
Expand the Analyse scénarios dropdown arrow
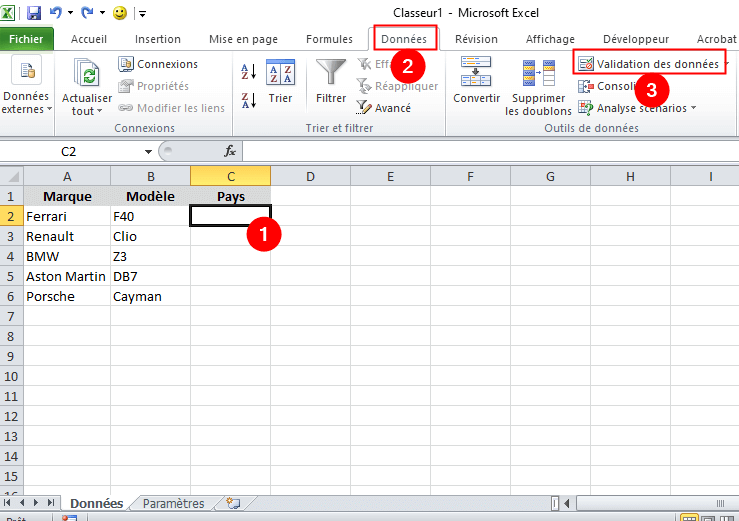694,108
